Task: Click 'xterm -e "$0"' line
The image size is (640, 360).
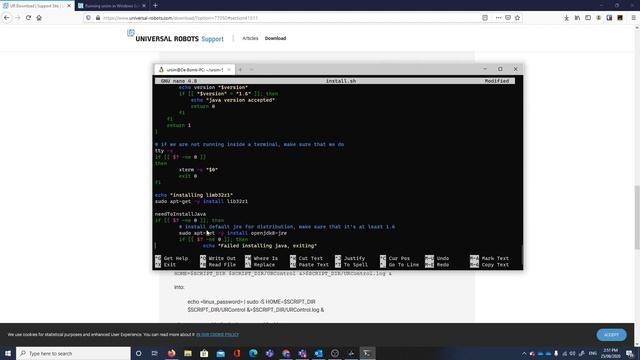Action: pyautogui.click(x=198, y=170)
